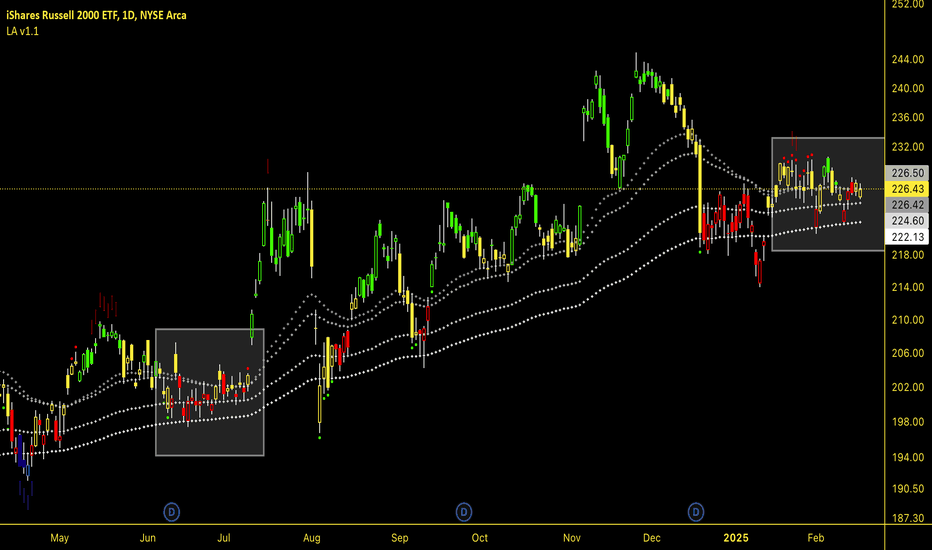Screen dimensions: 932x550
Task: Click the 224.60 indicator value label
Action: (x=908, y=221)
